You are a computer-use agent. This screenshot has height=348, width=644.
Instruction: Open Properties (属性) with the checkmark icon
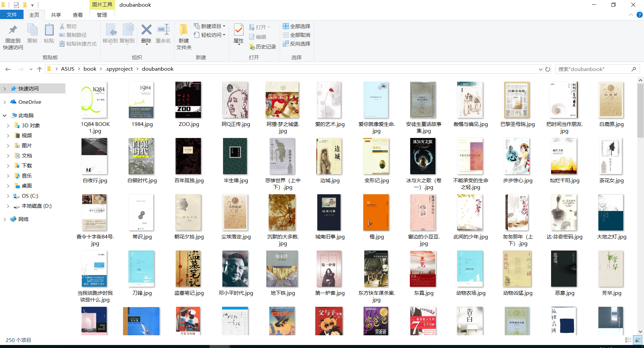point(238,33)
